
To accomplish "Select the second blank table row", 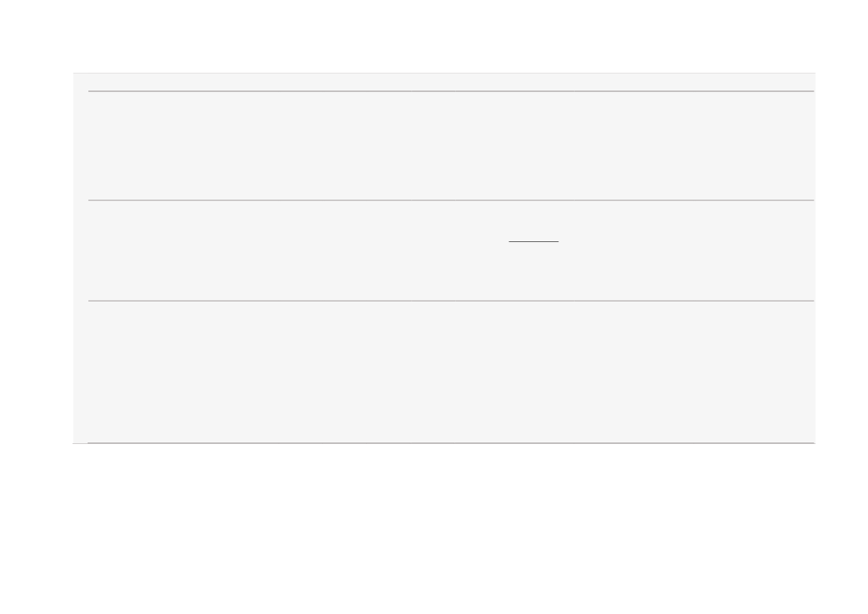I will tap(451, 250).
